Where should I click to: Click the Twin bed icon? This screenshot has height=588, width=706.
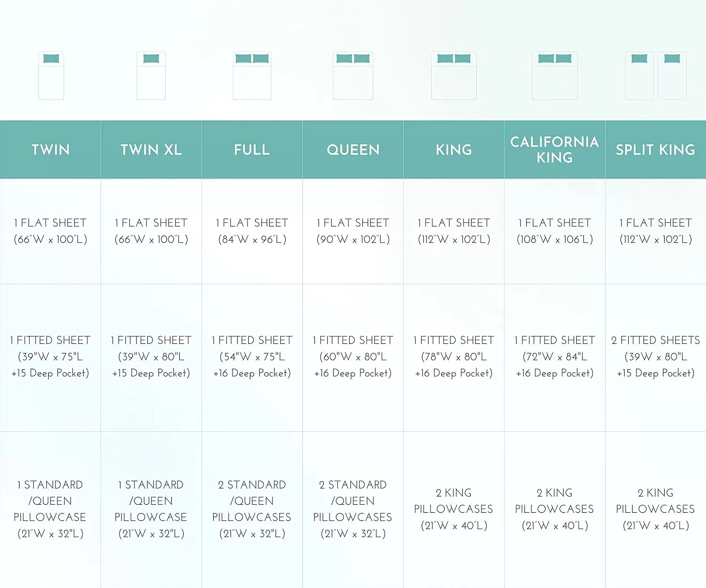pos(51,76)
